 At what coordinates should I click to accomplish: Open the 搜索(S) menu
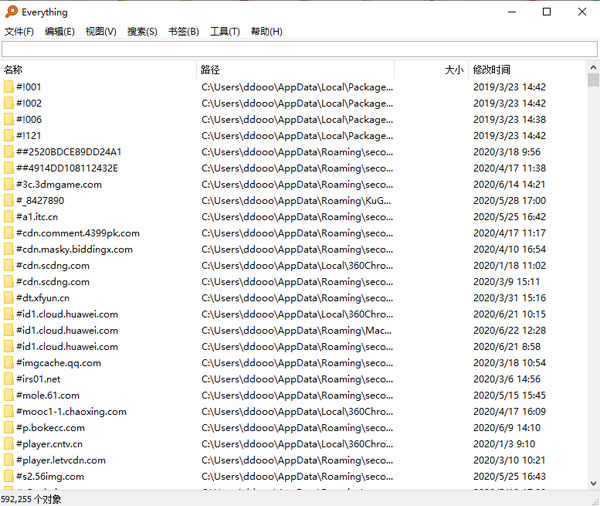tap(142, 31)
